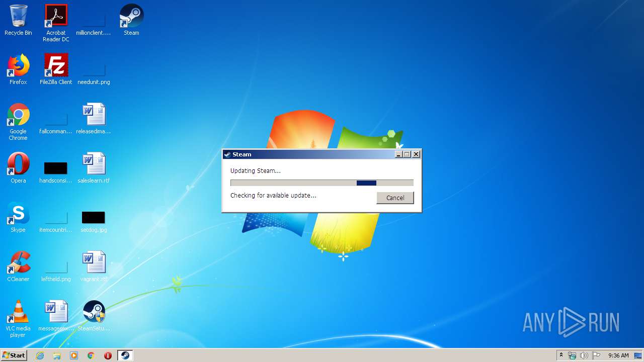Click the 9:36 AM taskbar clock
This screenshot has height=362, width=644.
[x=618, y=355]
